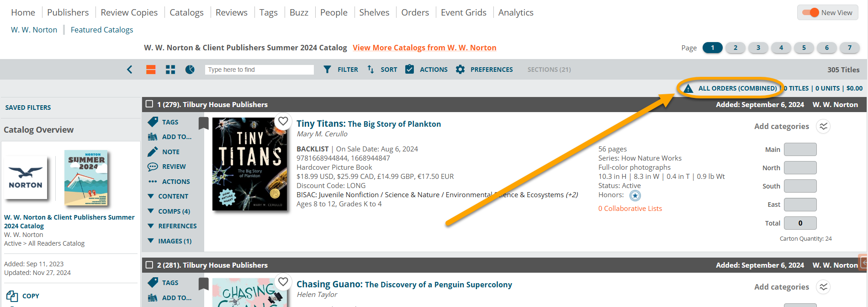Open the Event Grids menu

pos(463,12)
